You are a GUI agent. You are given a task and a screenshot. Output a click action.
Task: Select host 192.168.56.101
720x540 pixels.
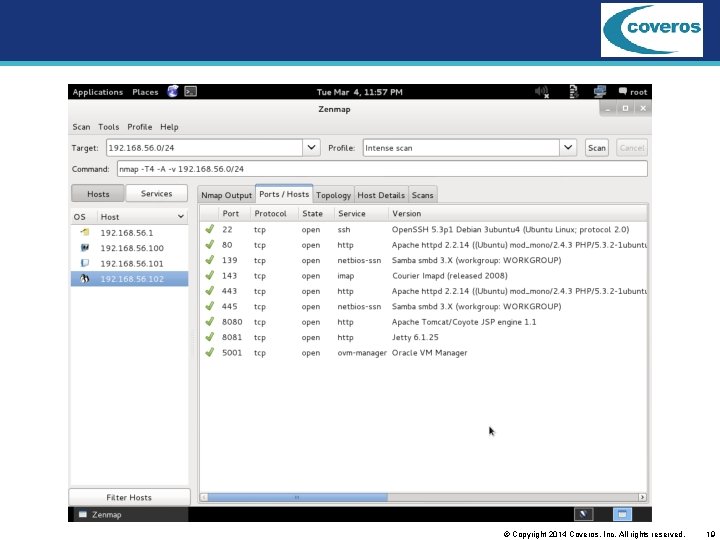pyautogui.click(x=129, y=263)
